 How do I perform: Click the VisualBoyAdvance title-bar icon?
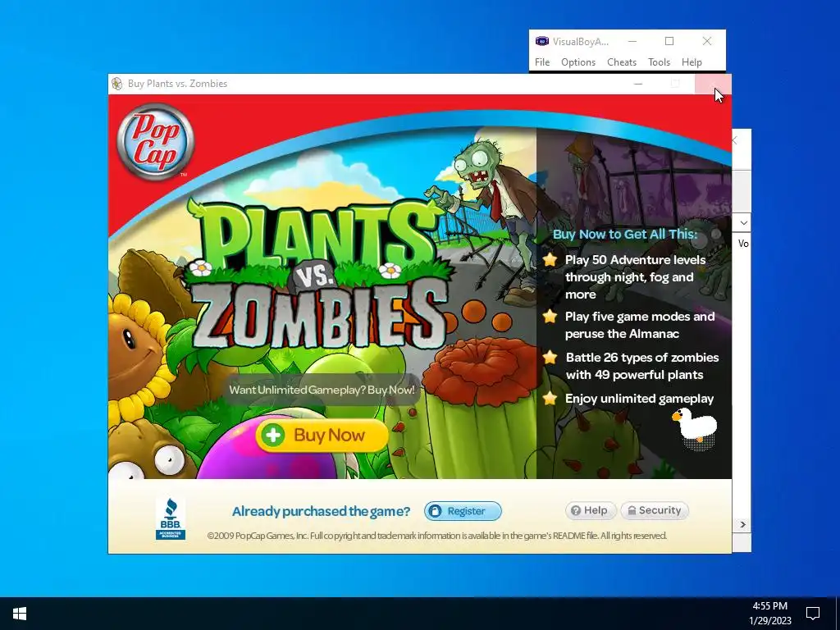[542, 41]
